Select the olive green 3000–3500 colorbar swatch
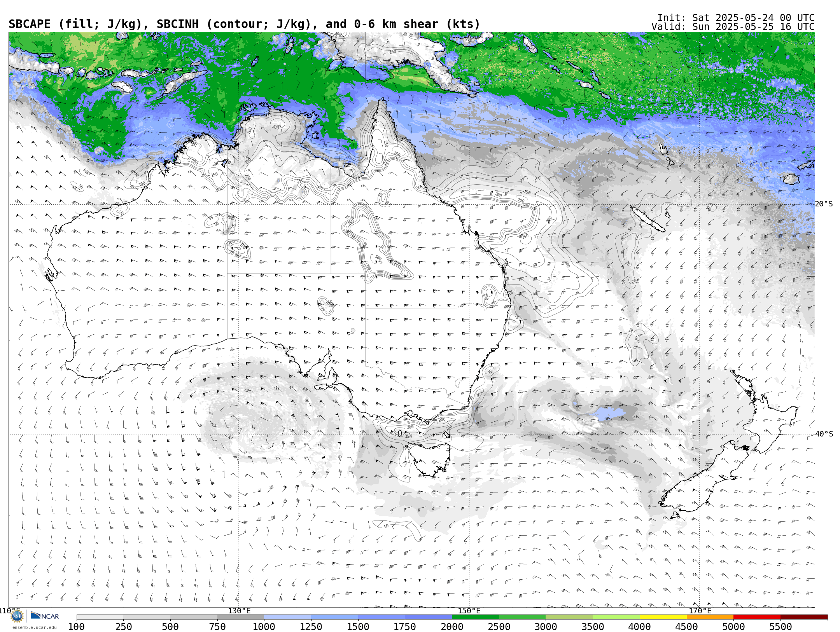 coord(569,617)
